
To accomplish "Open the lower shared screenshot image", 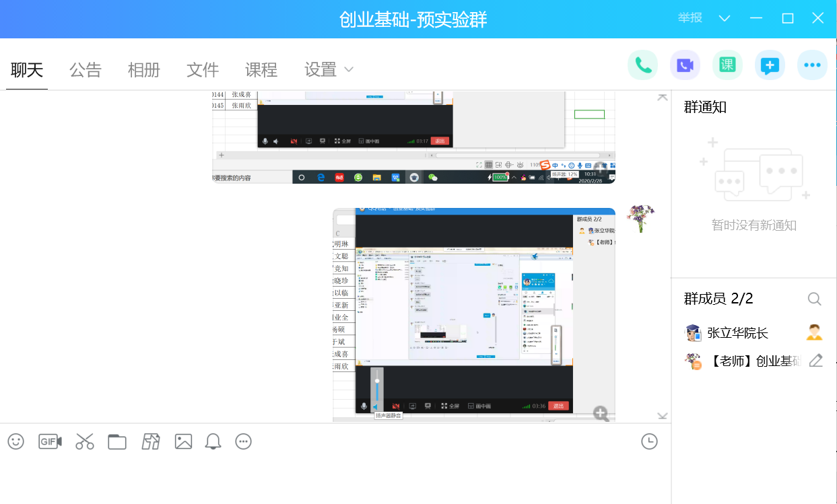I will click(x=473, y=314).
